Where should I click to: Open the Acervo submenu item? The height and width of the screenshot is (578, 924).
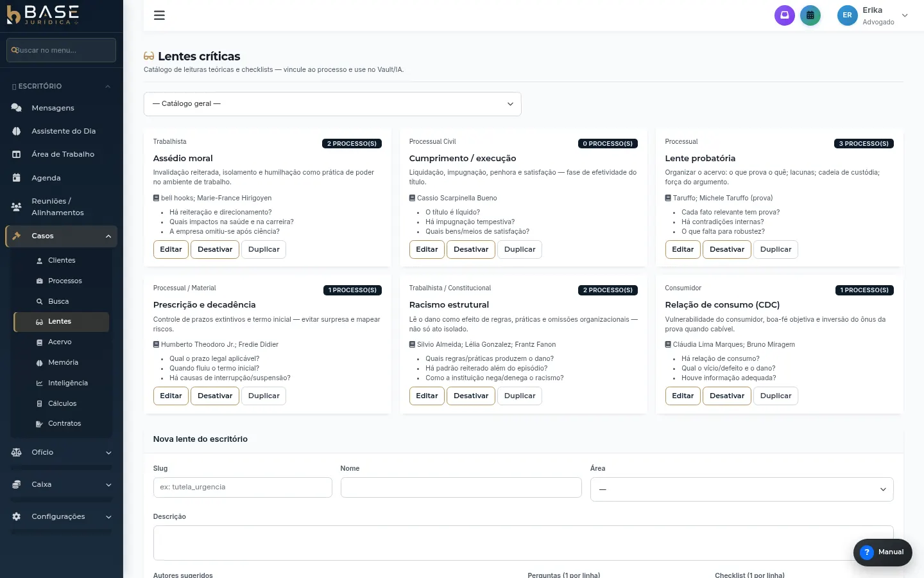click(x=62, y=342)
